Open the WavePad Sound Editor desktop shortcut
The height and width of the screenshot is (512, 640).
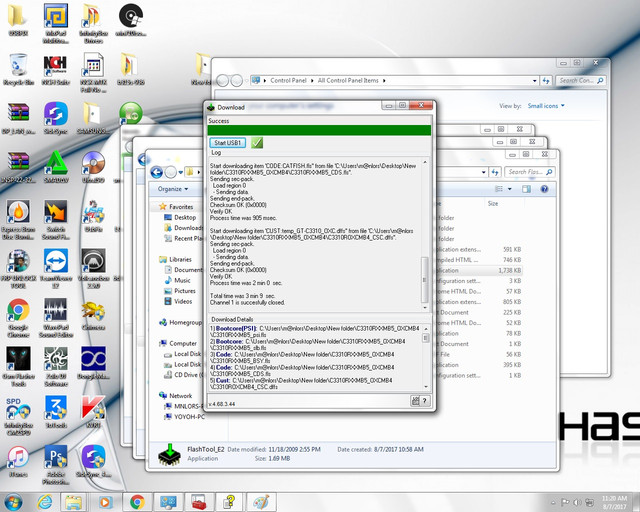[x=56, y=318]
